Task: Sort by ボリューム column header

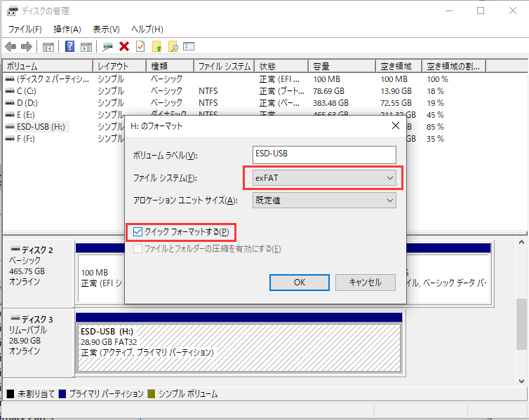Action: [48, 66]
